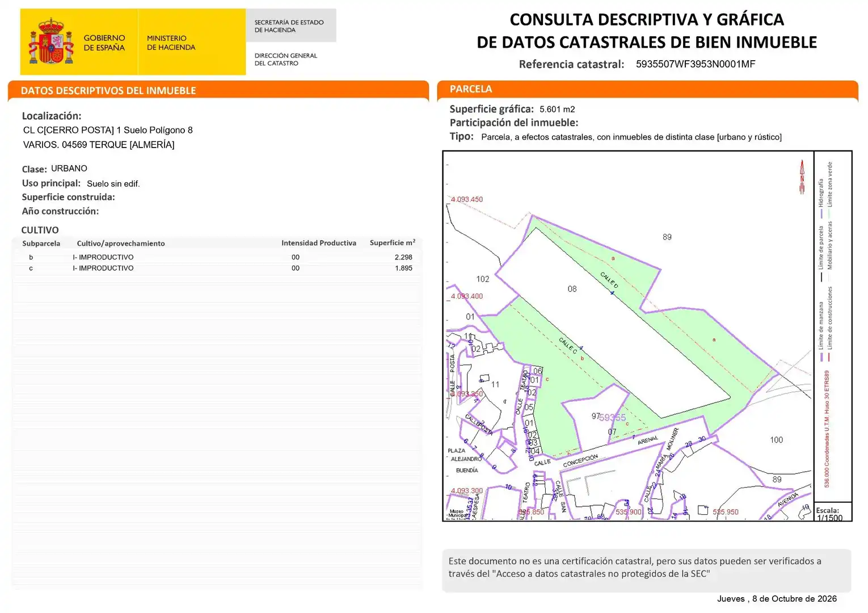
Task: Click the orange "PARCELA" header
Action: pos(471,89)
